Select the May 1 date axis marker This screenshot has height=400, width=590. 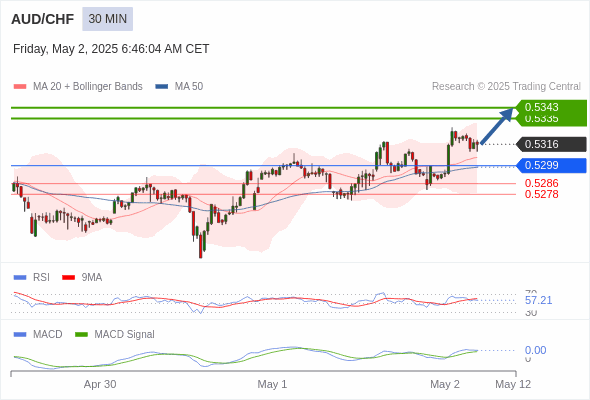point(272,384)
